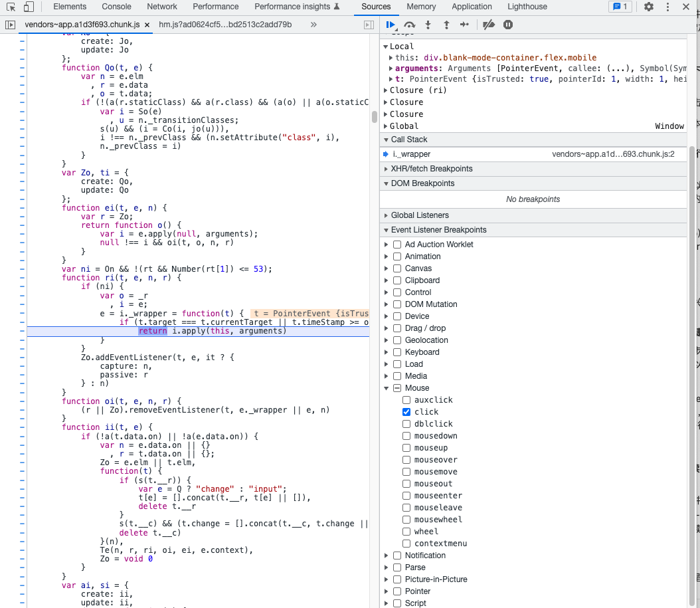Expand the Global scope
The height and width of the screenshot is (608, 700).
click(x=386, y=126)
